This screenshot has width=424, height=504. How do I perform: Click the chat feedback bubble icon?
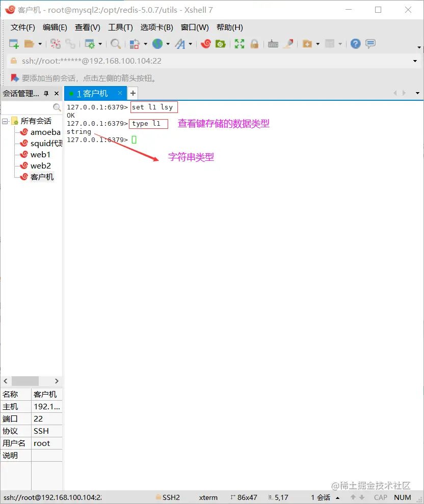tap(370, 43)
